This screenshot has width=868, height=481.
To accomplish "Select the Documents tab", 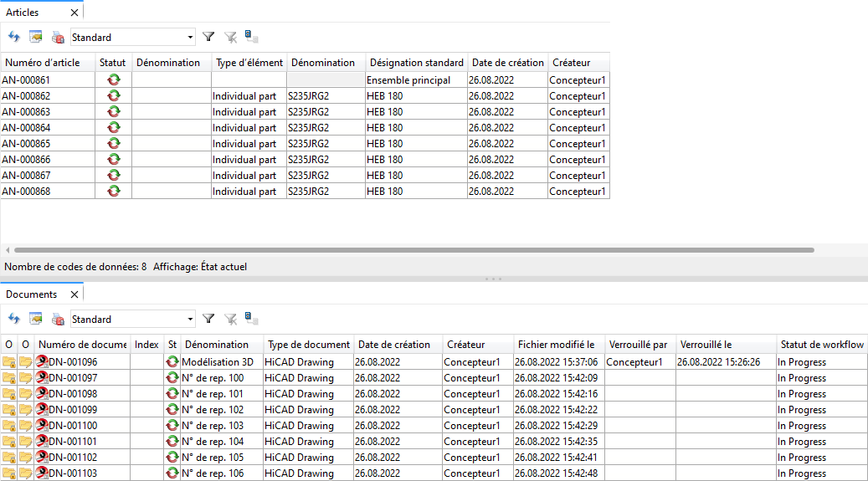I will [32, 294].
